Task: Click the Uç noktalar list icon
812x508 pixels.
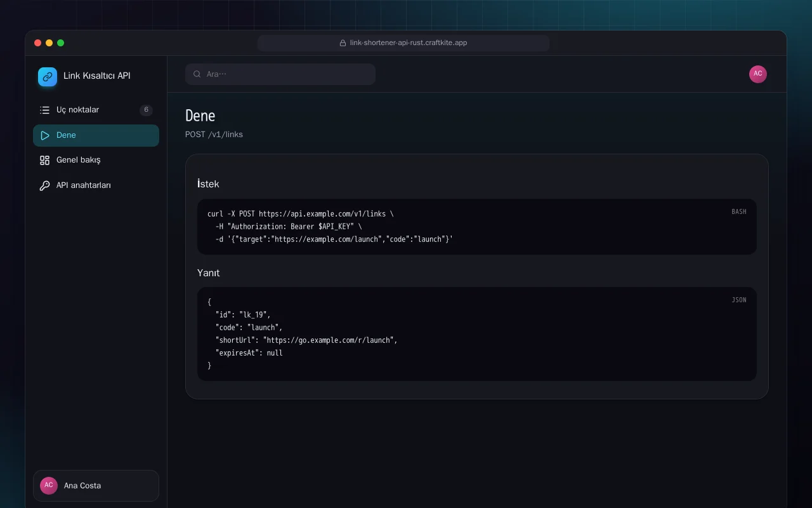Action: [x=44, y=110]
